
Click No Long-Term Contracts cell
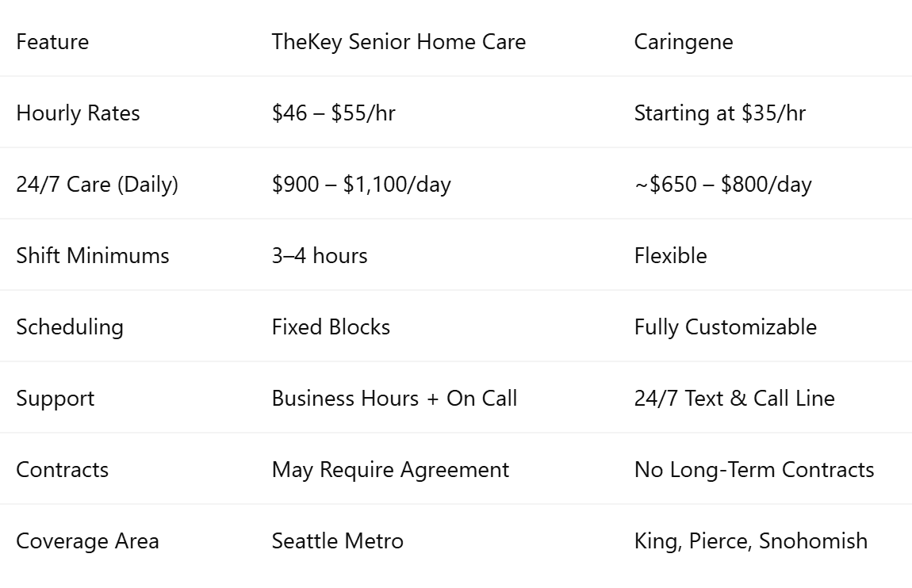(x=754, y=470)
